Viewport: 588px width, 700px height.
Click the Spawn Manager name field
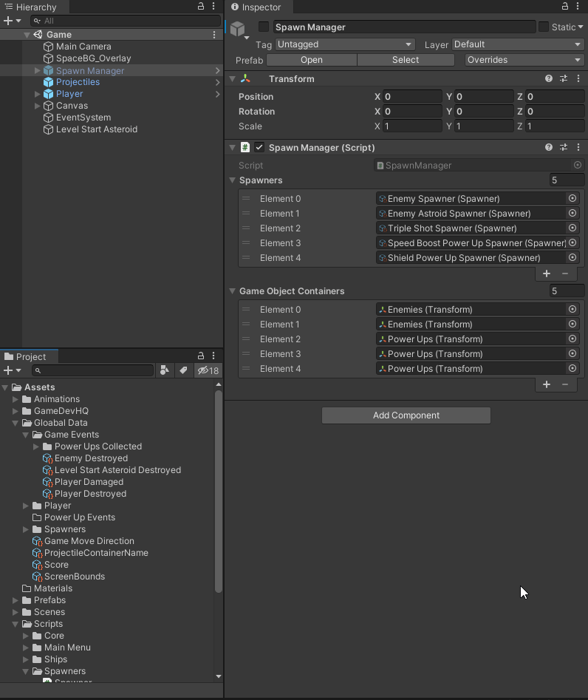click(x=404, y=27)
